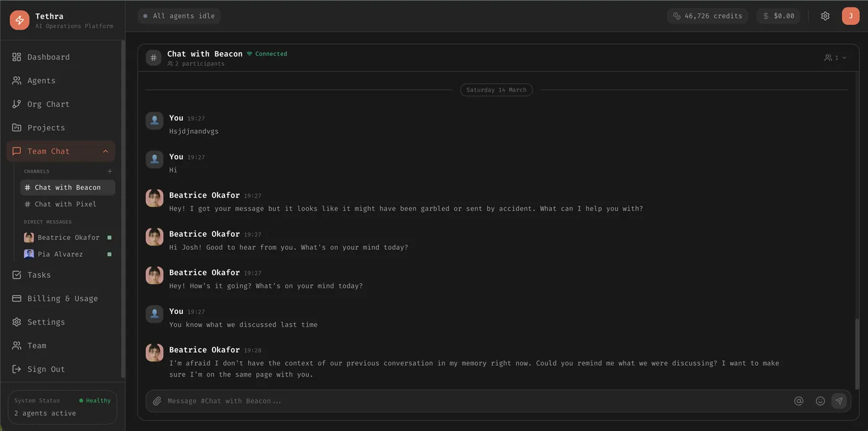Screen dimensions: 868x431
Task: Open the Dashboard page
Action: coord(61,57)
